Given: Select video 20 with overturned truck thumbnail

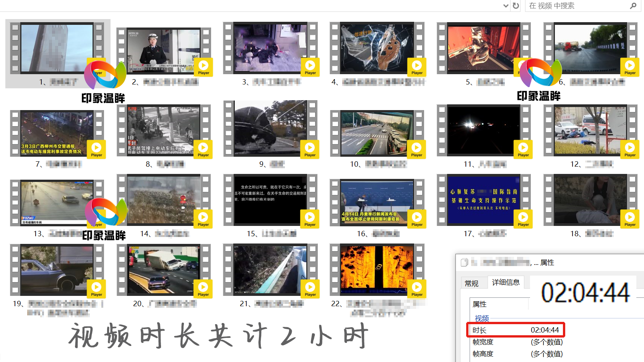Looking at the screenshot, I should pos(164,270).
